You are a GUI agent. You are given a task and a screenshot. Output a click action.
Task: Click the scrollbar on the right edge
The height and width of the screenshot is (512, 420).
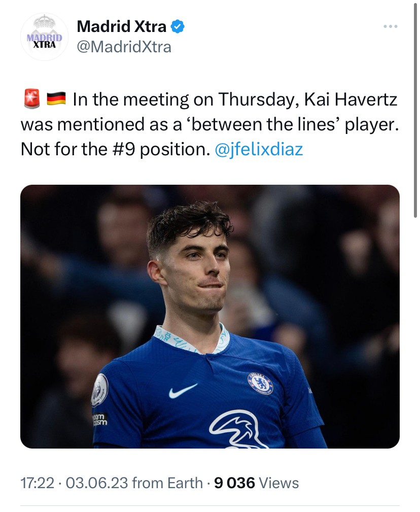tap(416, 109)
